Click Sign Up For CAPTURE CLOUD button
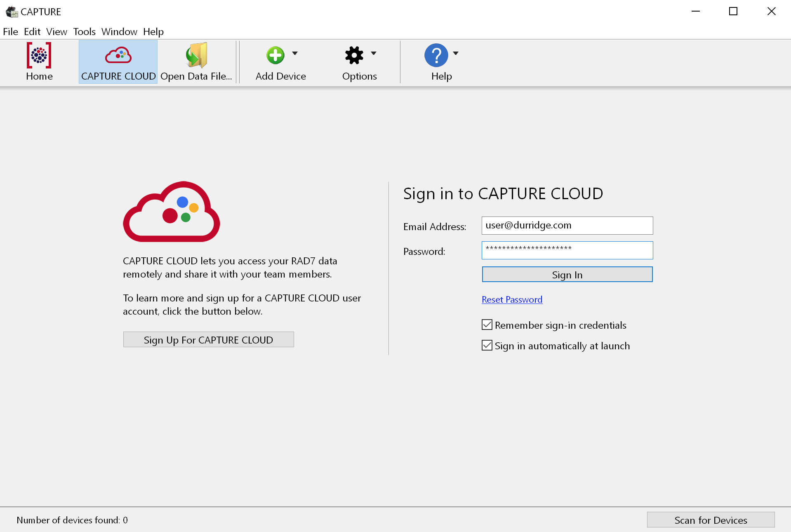 click(x=208, y=340)
